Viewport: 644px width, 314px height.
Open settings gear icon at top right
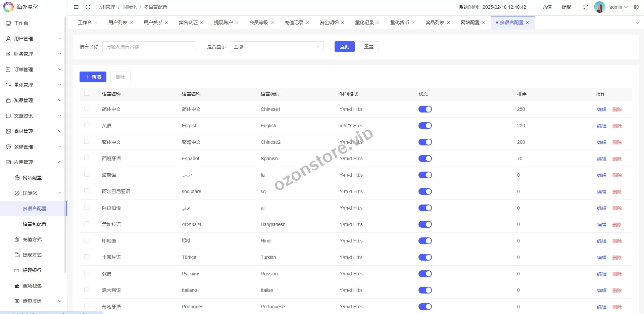coord(636,7)
